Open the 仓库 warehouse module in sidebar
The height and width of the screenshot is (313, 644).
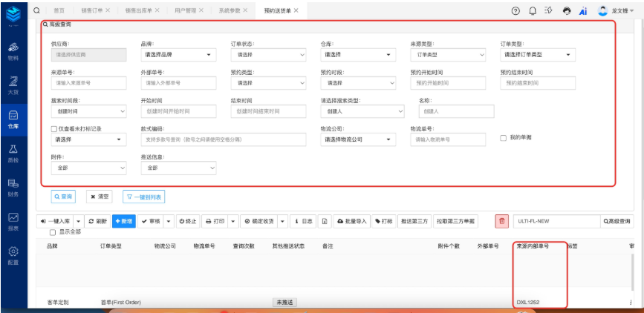coord(13,119)
